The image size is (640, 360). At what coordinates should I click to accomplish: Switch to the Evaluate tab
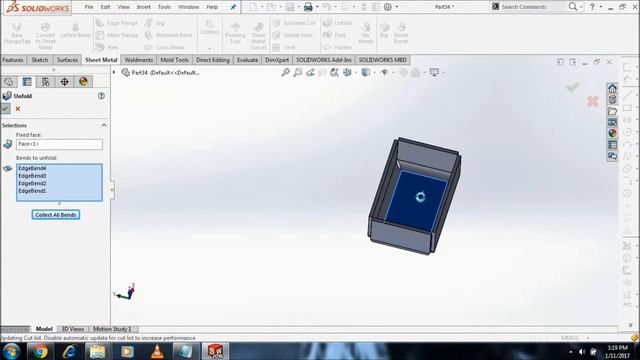247,60
